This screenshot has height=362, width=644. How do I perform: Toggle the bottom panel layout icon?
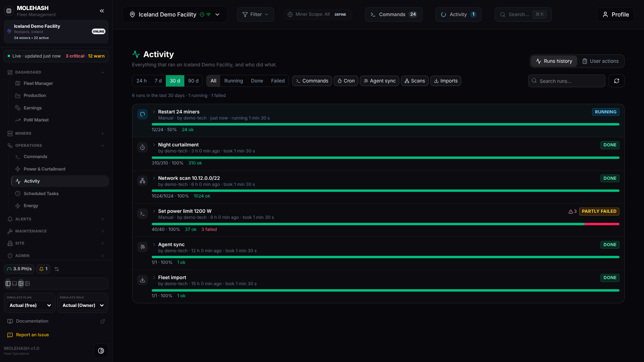click(14, 284)
